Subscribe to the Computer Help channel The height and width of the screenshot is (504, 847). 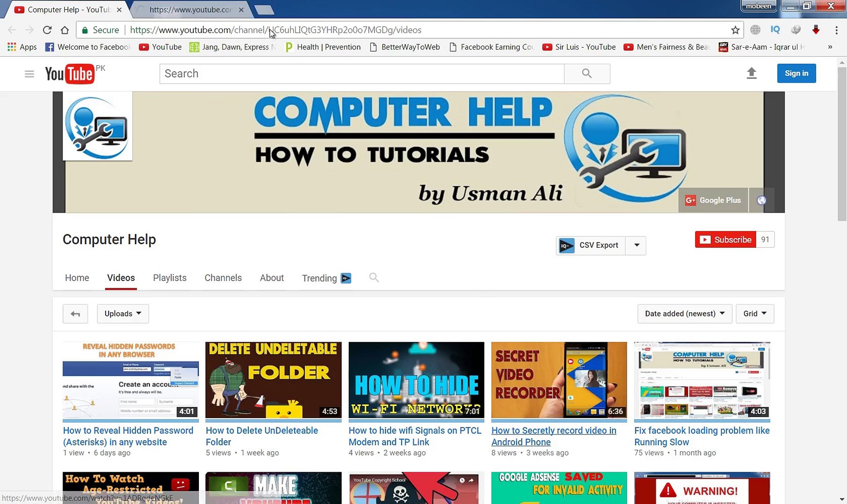(x=725, y=239)
